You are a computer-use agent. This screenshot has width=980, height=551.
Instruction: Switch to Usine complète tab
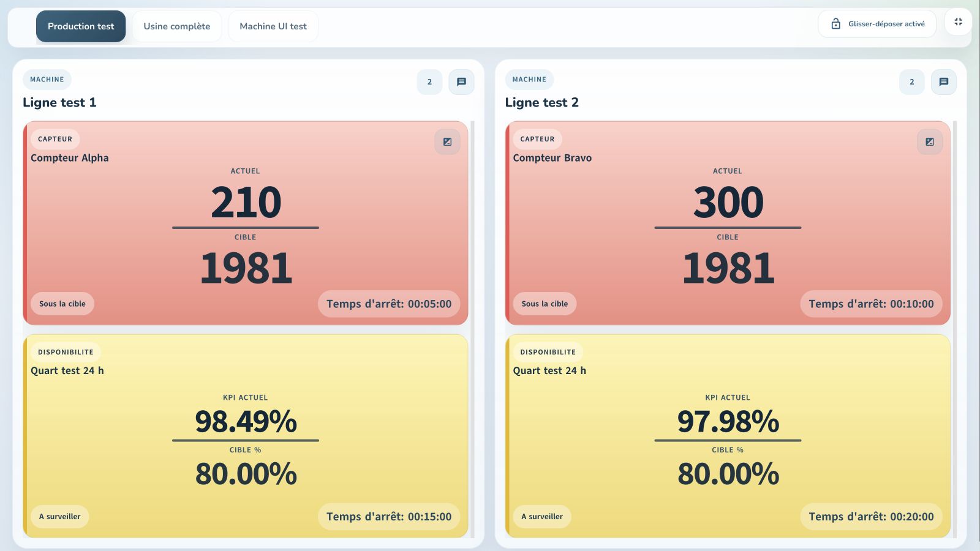pyautogui.click(x=177, y=26)
